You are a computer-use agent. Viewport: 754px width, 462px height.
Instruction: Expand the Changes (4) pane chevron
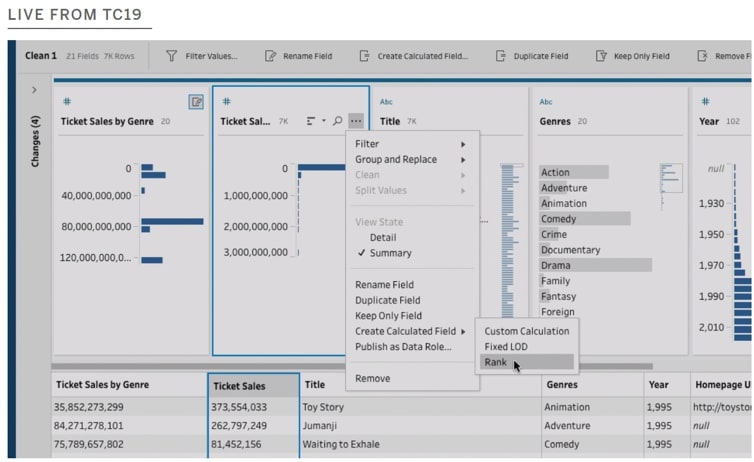click(34, 90)
